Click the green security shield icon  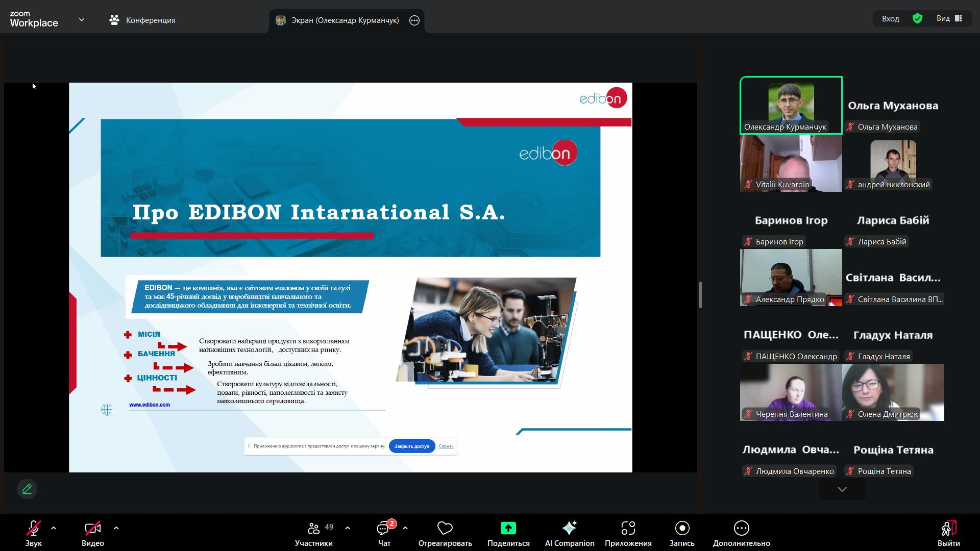[x=917, y=19]
